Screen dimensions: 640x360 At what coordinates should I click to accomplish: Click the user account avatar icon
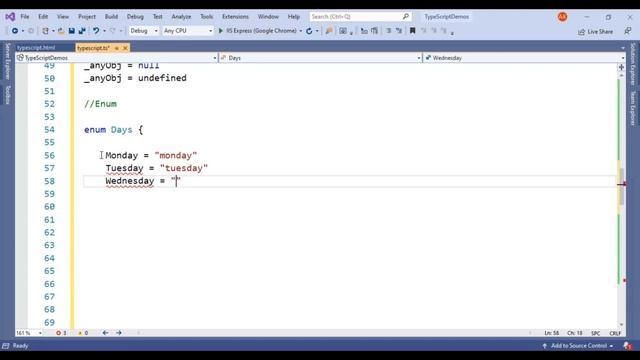tap(562, 17)
